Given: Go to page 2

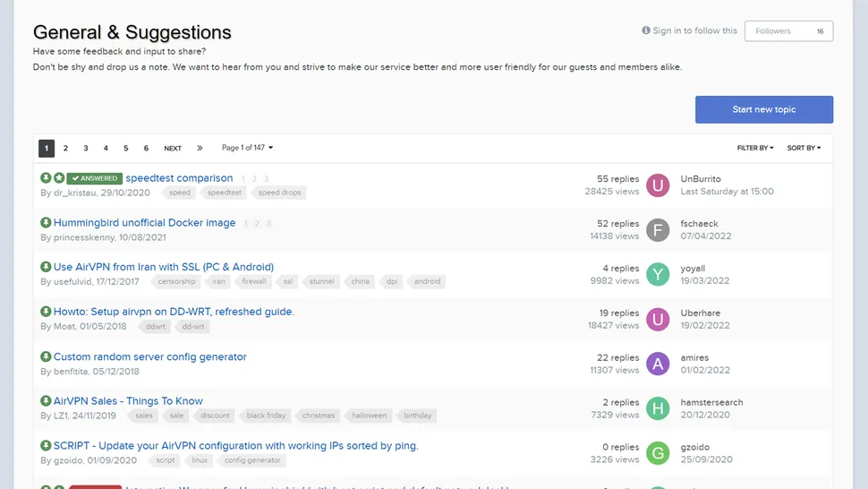Looking at the screenshot, I should click(65, 148).
